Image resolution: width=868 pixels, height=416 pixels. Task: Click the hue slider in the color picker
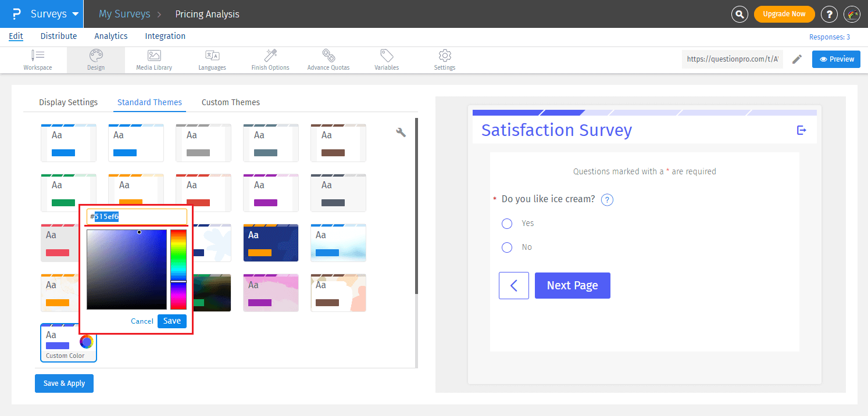coord(178,267)
